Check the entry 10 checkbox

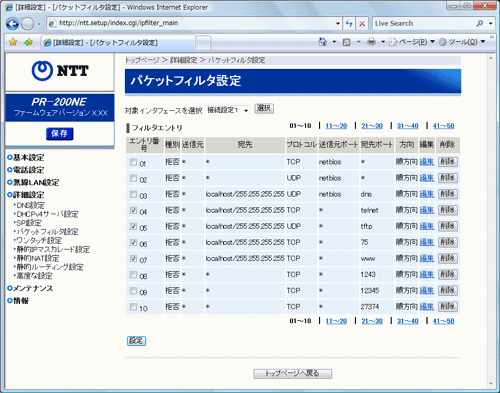tap(133, 307)
